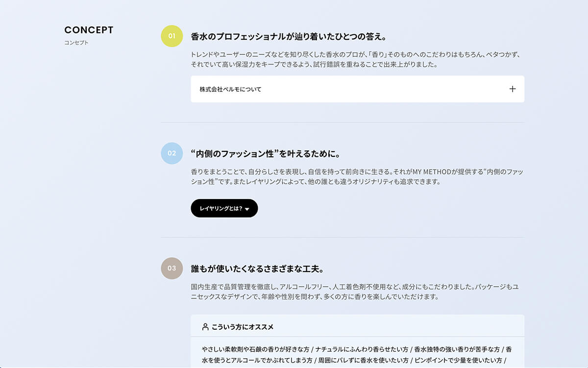Click the beige 03 circle badge
This screenshot has width=588, height=368.
(x=171, y=268)
